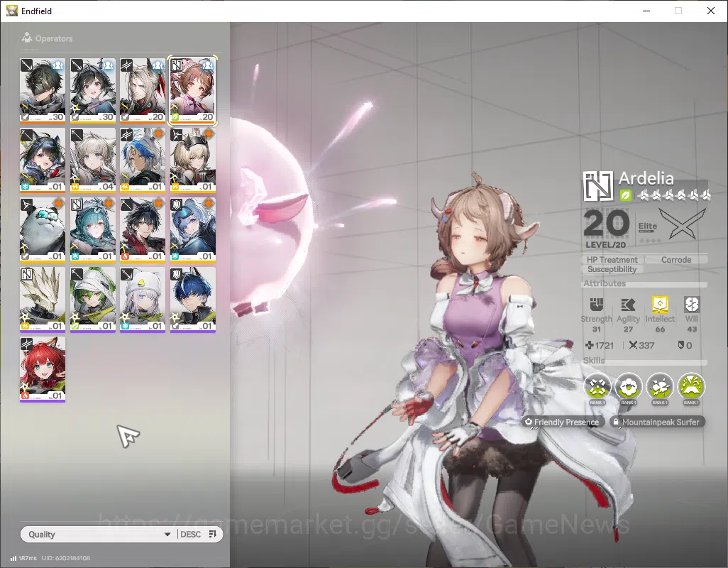Click the six-star rarity row

(674, 195)
